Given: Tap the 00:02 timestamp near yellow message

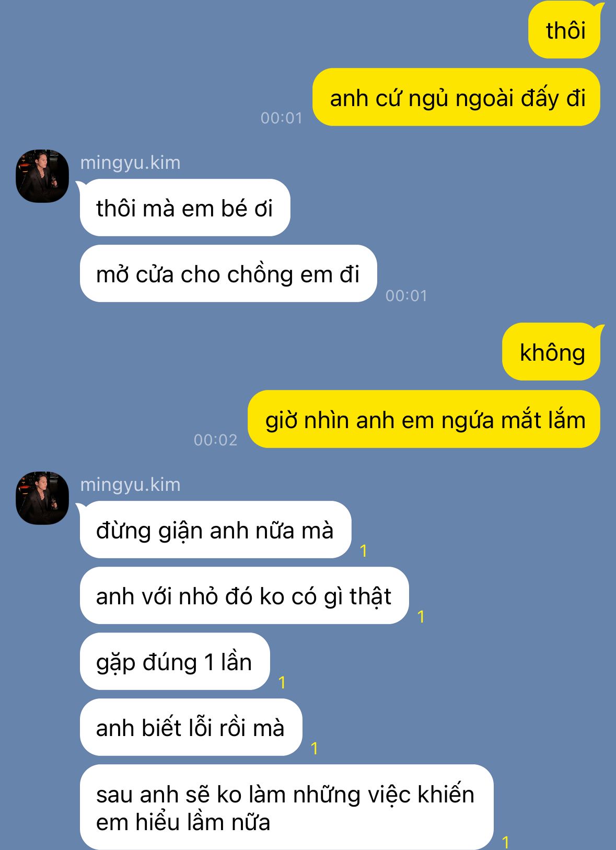Looking at the screenshot, I should click(x=215, y=440).
